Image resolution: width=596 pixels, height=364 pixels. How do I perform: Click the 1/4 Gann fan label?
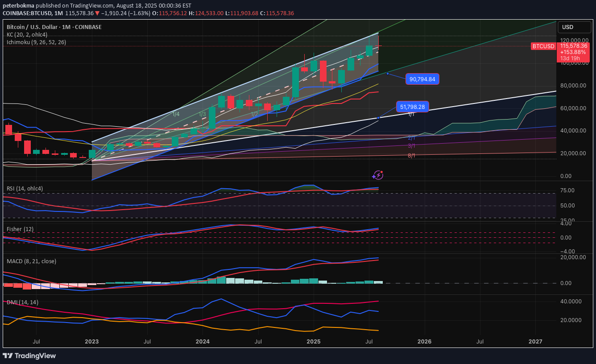click(176, 114)
